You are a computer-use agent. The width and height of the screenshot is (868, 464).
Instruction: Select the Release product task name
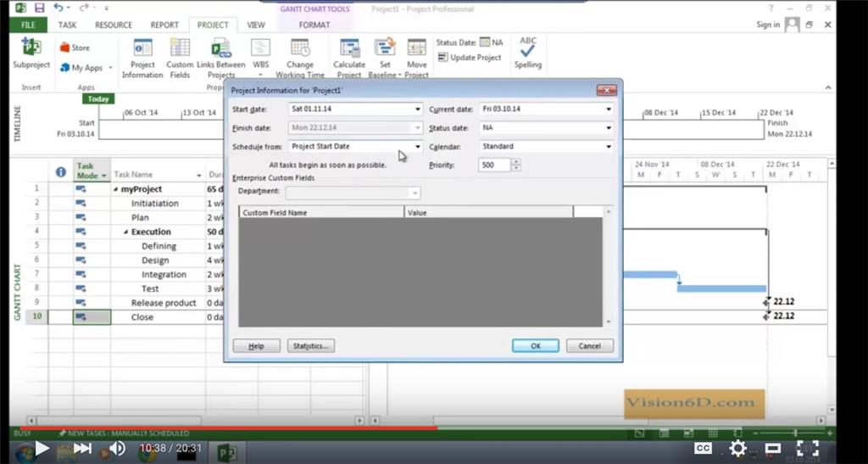point(164,303)
